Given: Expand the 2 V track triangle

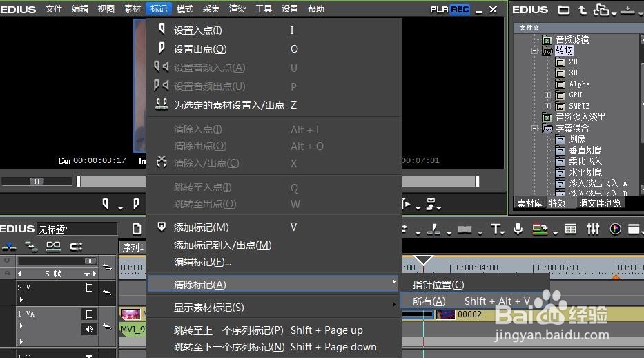Looking at the screenshot, I should pyautogui.click(x=21, y=300).
